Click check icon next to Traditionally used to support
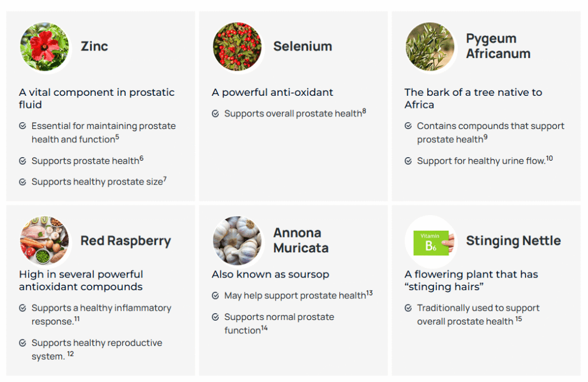The width and height of the screenshot is (588, 382). [408, 308]
